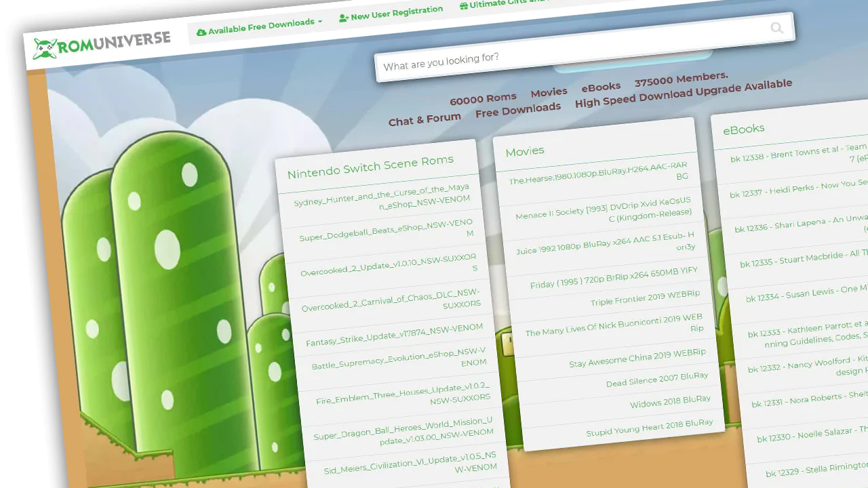The width and height of the screenshot is (868, 488).
Task: Open the Free Downloads link
Action: (x=518, y=110)
